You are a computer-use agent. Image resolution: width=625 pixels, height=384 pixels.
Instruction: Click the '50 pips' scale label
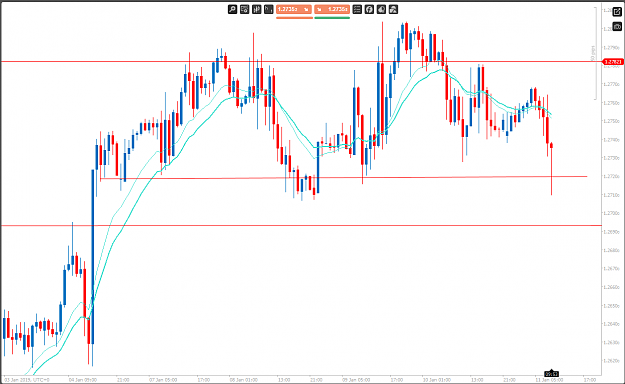click(593, 53)
